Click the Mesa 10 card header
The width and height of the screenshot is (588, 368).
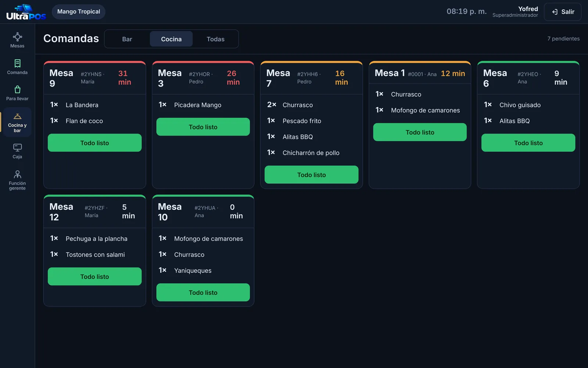point(203,212)
